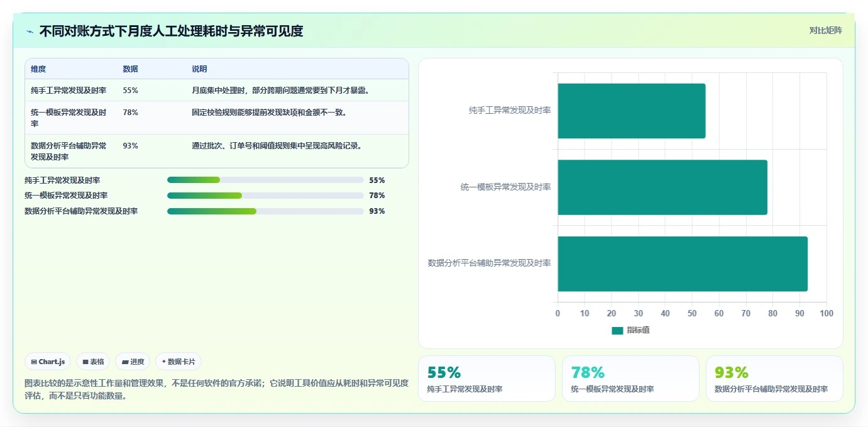Image resolution: width=868 pixels, height=427 pixels.
Task: Click the 统一模板 chart bar
Action: tap(662, 187)
